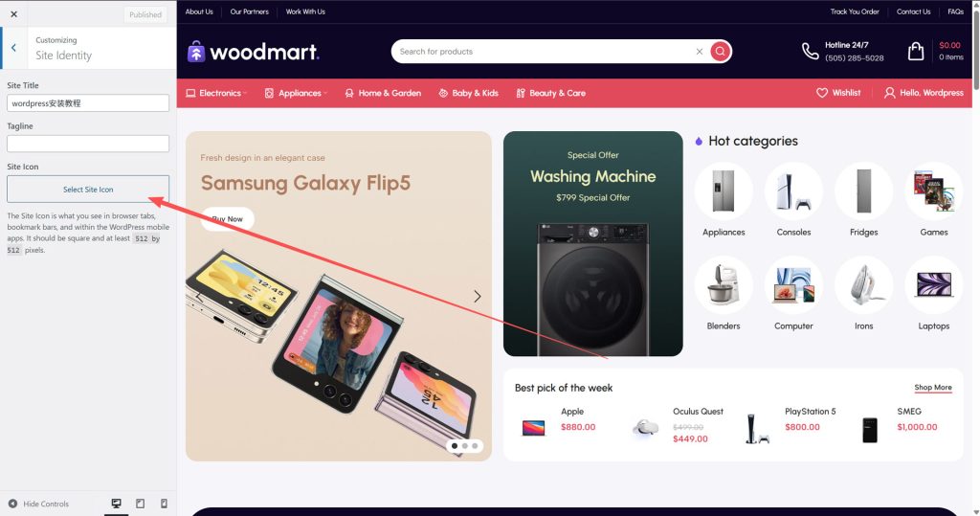Expand the Appliances menu dropdown
Screen dimensions: 980x516
tap(296, 93)
